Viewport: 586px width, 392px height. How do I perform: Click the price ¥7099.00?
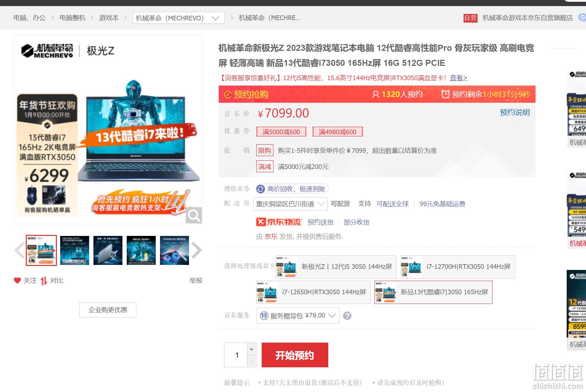(x=283, y=113)
